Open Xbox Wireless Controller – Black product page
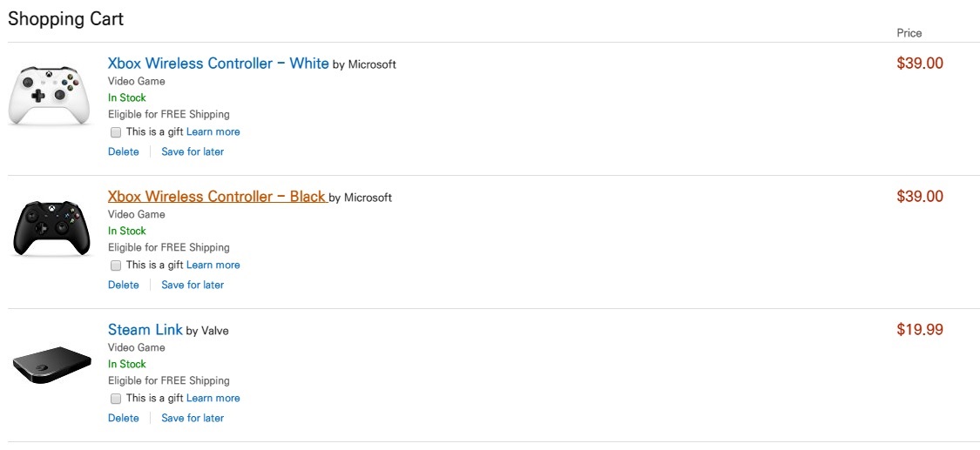The height and width of the screenshot is (450, 980). pos(216,197)
